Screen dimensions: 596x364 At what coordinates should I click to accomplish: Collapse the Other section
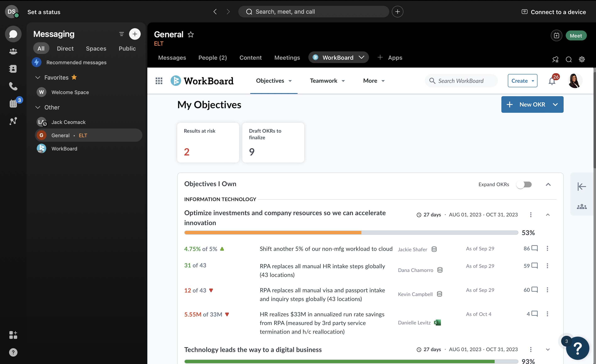[38, 108]
